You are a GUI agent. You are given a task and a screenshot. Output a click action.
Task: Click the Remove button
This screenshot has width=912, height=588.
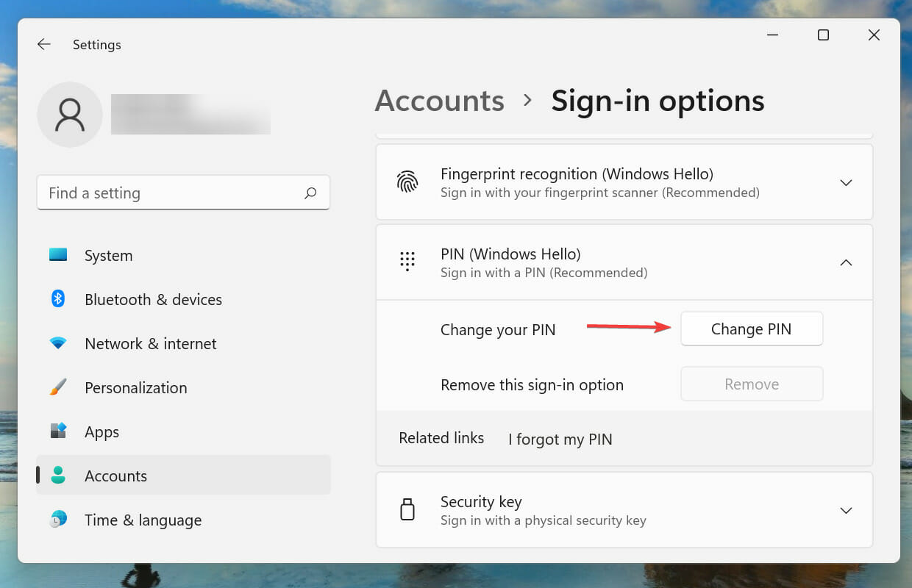pyautogui.click(x=752, y=384)
